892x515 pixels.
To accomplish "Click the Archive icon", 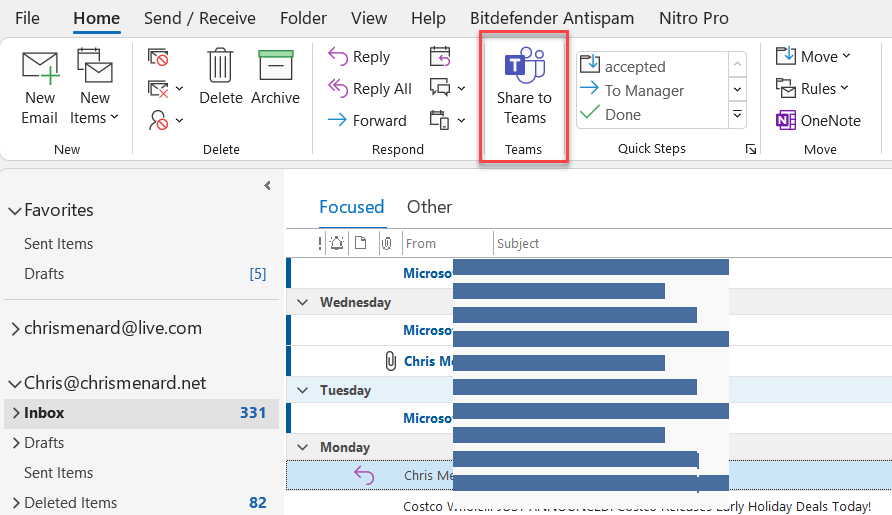I will point(275,66).
